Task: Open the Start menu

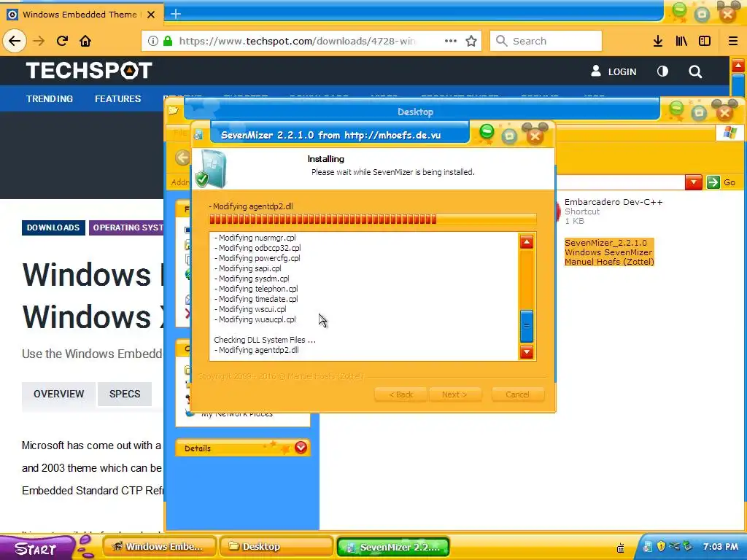Action: (35, 548)
